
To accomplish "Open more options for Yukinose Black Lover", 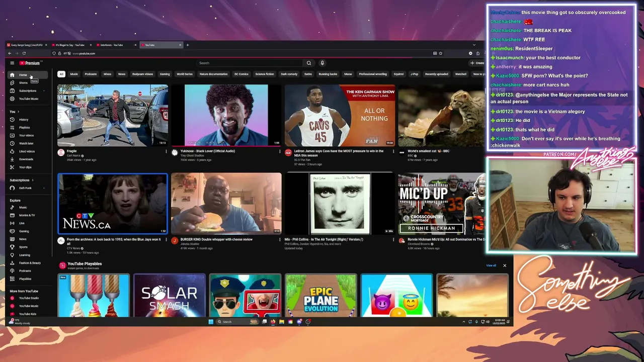I will coord(280,151).
